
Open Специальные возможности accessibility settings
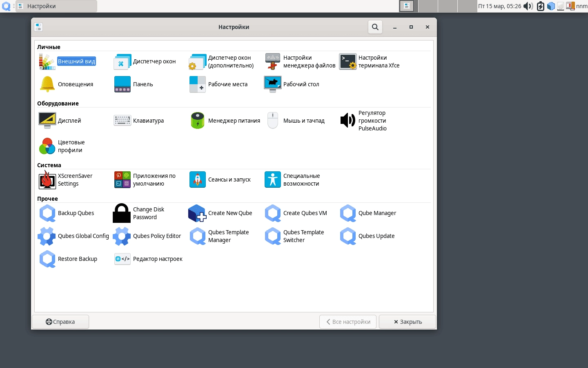pyautogui.click(x=292, y=180)
